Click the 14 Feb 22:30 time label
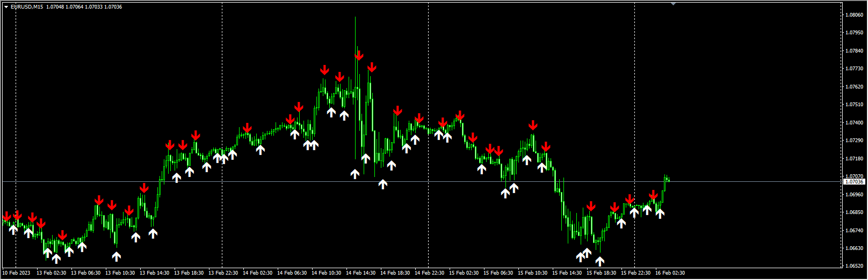The height and width of the screenshot is (280, 868). coord(430,273)
